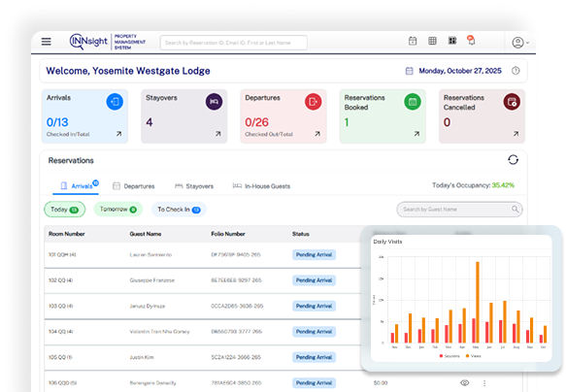Open the user profile dropdown

520,43
